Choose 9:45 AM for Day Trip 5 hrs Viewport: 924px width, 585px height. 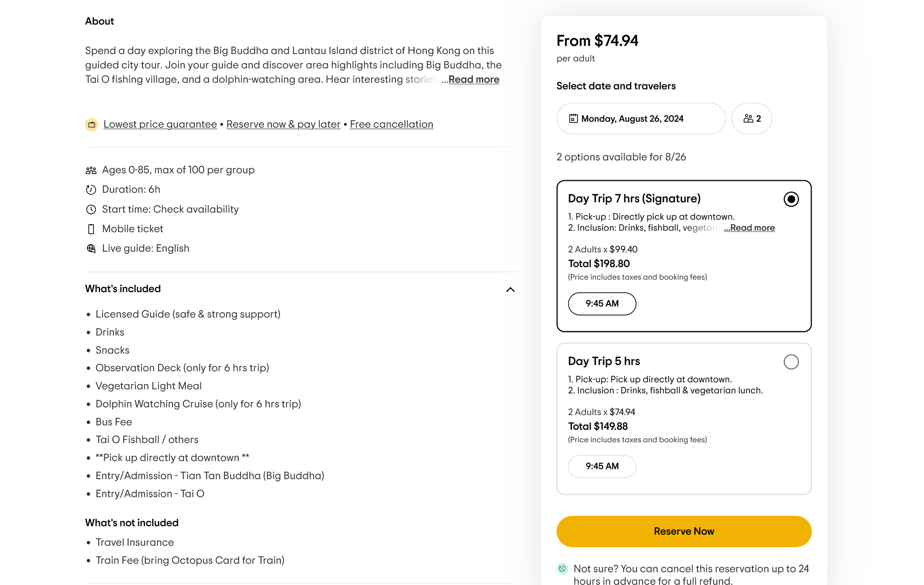click(x=602, y=466)
